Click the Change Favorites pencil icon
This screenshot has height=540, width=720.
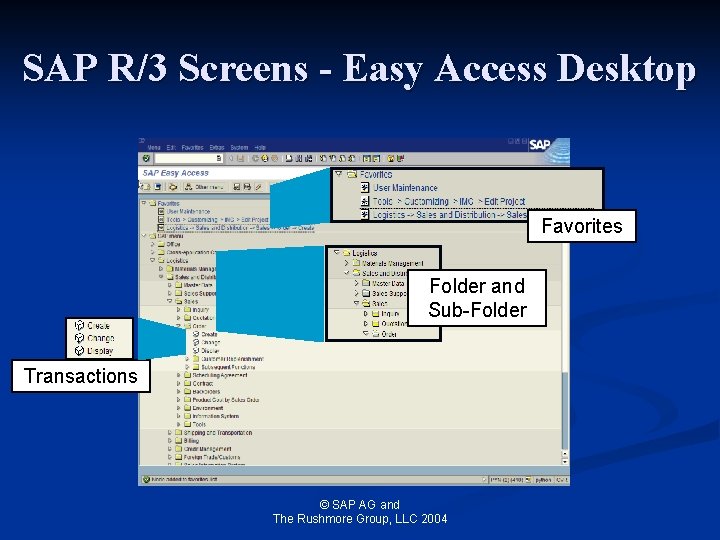[259, 187]
